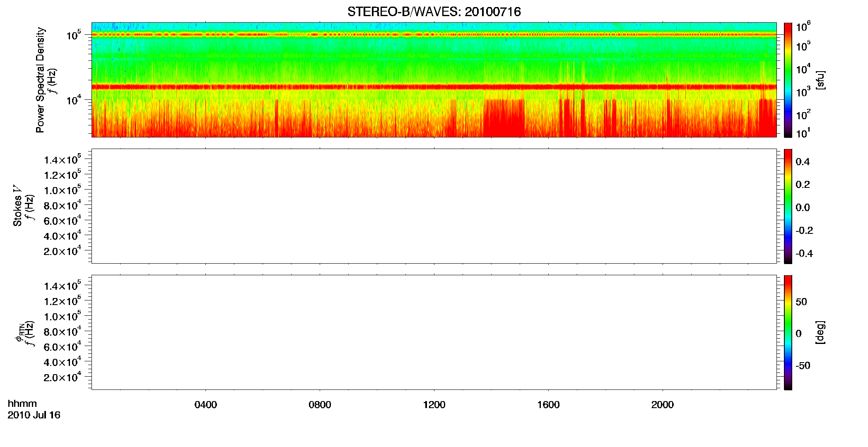Select the 0400 time axis label
Screen dimensions: 868x447
(206, 405)
